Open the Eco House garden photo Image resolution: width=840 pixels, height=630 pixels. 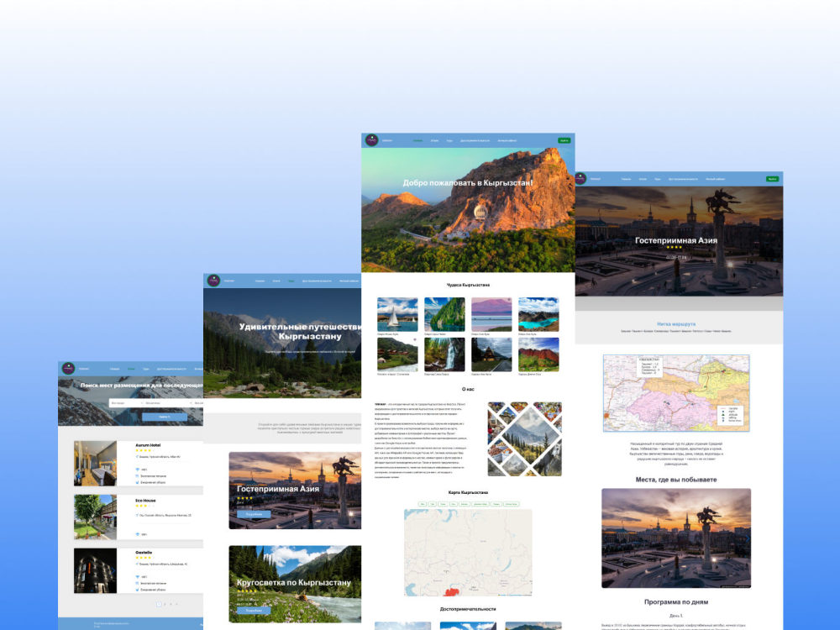[96, 517]
